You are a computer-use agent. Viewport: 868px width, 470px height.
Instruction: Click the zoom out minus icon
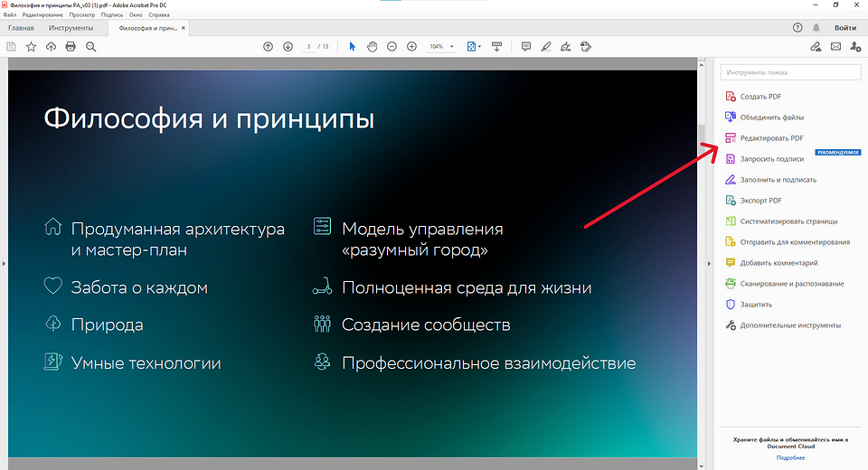(x=392, y=46)
